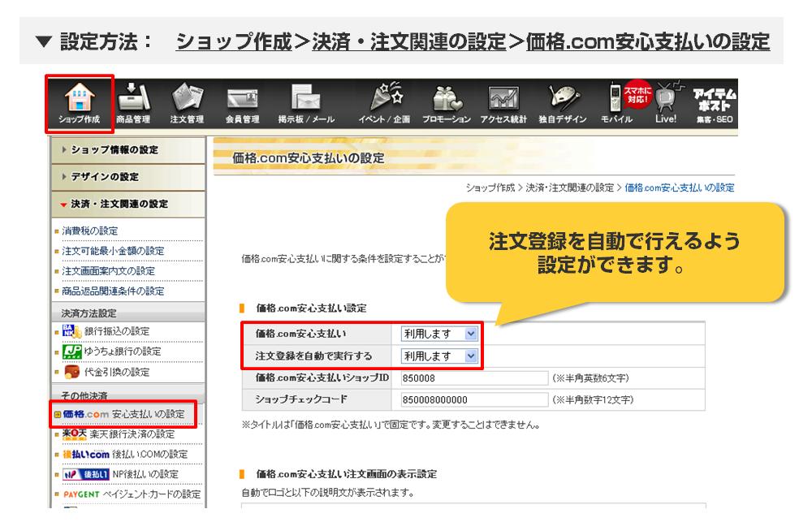
Task: Open 注文登録を自動で実行する dropdown
Action: [439, 356]
